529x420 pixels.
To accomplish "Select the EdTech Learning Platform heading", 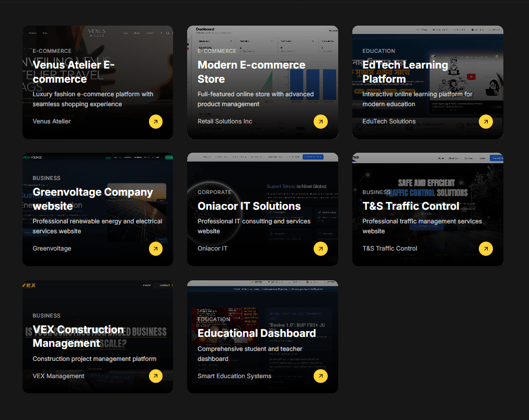I will (405, 72).
